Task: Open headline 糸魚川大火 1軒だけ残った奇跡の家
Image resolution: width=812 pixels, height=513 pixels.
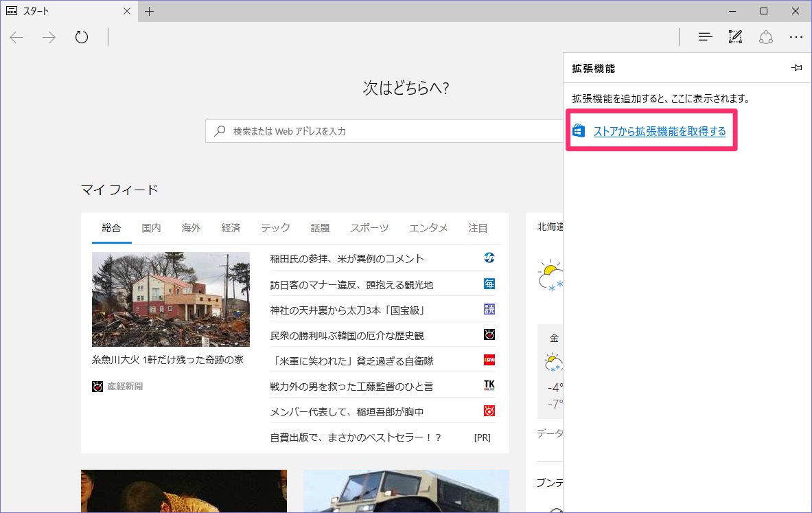Action: pyautogui.click(x=167, y=360)
